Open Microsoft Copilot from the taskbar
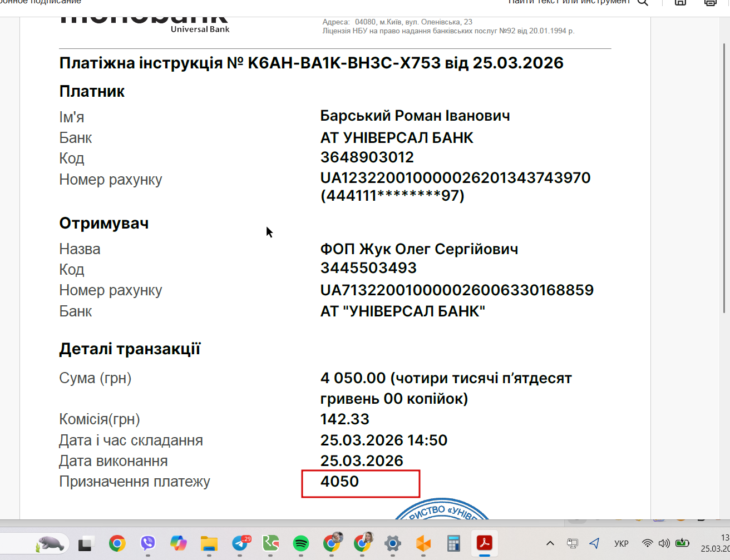The height and width of the screenshot is (560, 730). [x=179, y=543]
